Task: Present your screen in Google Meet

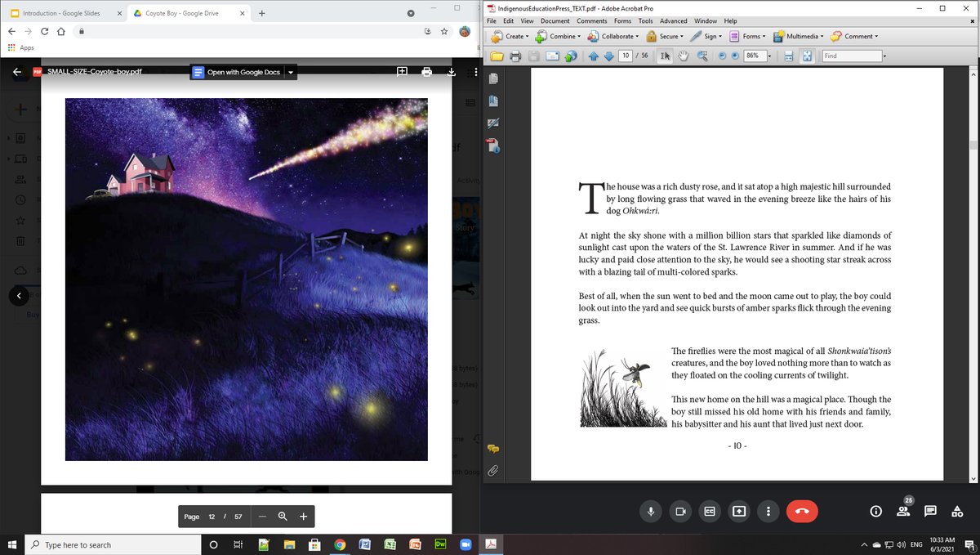Action: click(739, 511)
